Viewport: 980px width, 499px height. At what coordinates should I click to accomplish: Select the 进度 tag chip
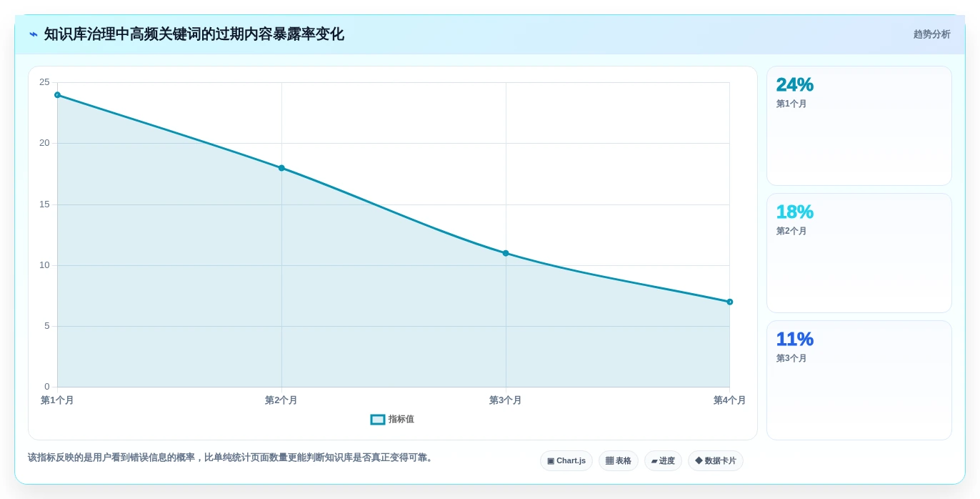663,461
